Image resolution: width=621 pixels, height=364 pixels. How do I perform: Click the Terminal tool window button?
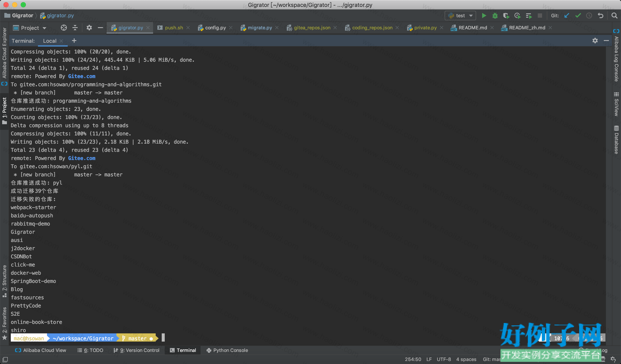pyautogui.click(x=183, y=350)
